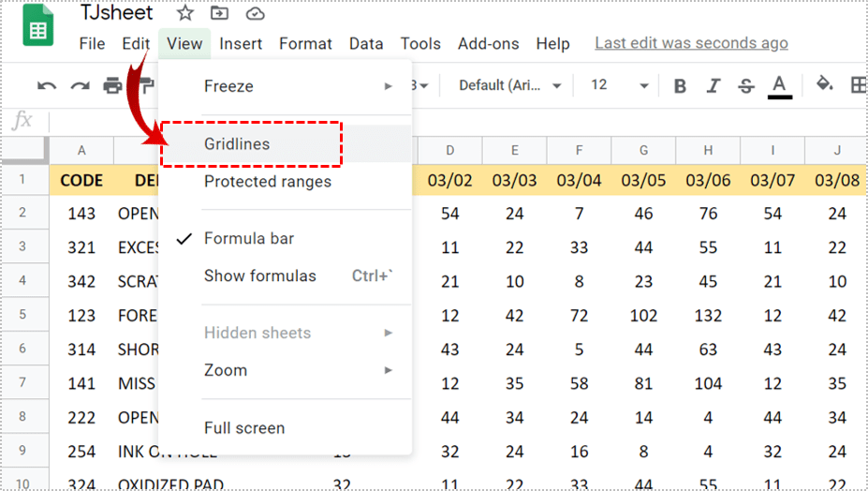Viewport: 868px width, 491px height.
Task: Click the undo arrow icon
Action: pyautogui.click(x=47, y=86)
